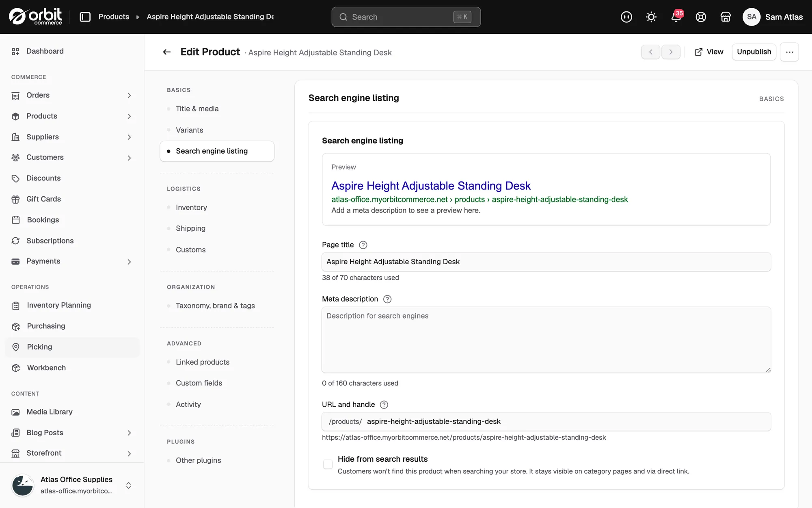The height and width of the screenshot is (508, 812).
Task: Select Inventory section under Logistics
Action: [217, 208]
